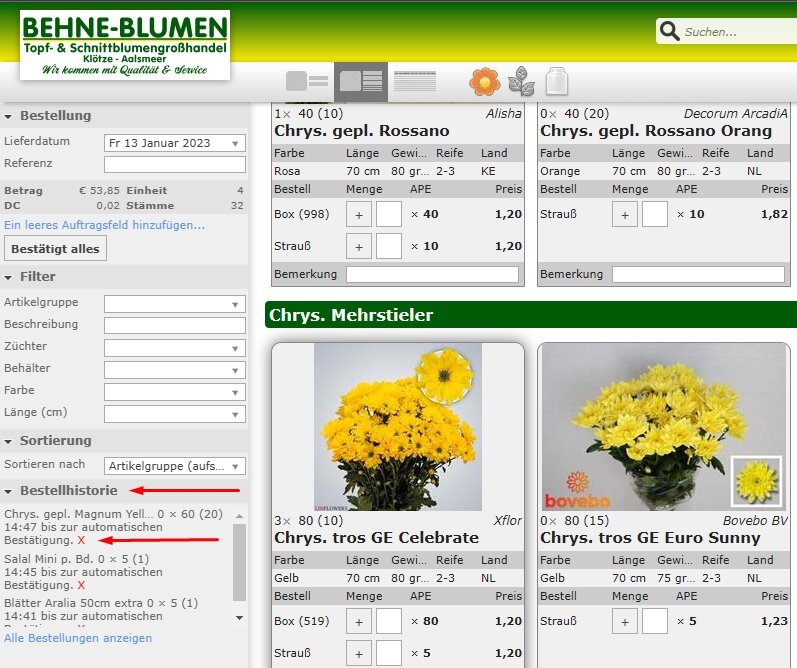Collapse the Bestellung section
The width and height of the screenshot is (797, 668).
click(x=8, y=116)
